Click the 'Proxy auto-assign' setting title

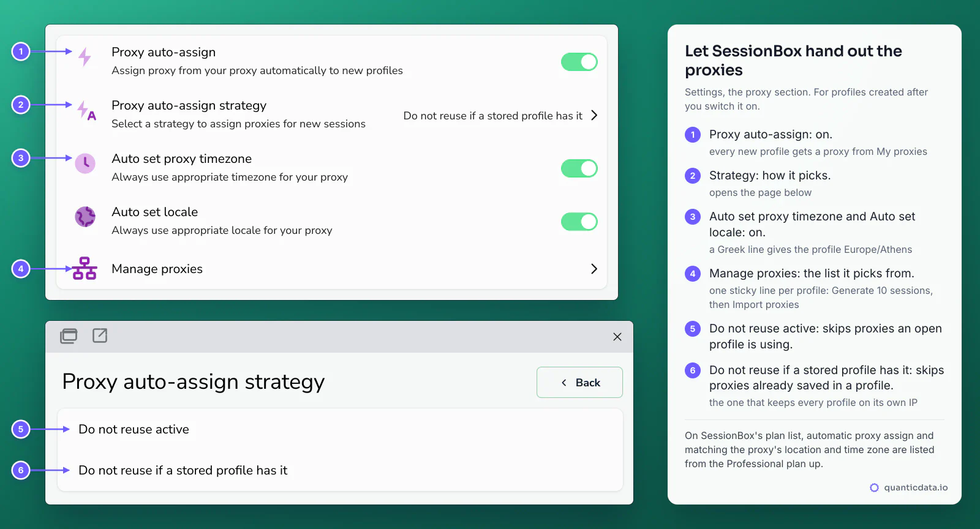[164, 52]
